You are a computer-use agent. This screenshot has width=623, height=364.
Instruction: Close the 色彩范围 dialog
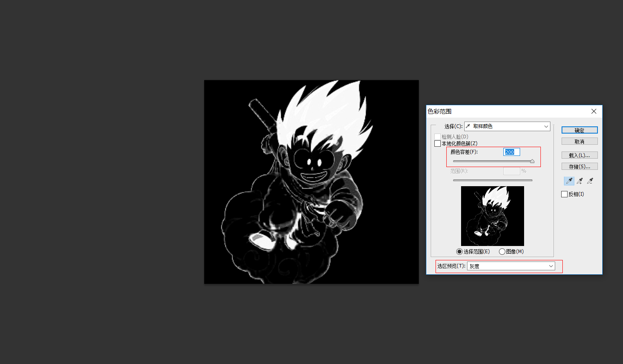tap(594, 111)
